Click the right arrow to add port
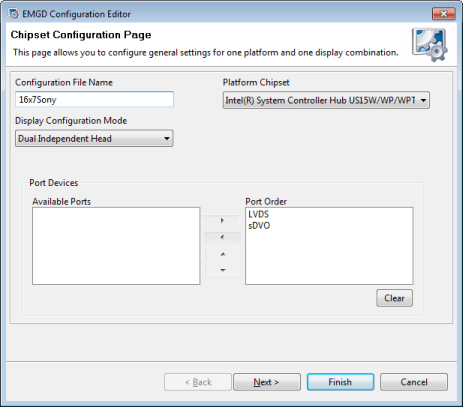Screen dimensions: 463x407 pos(222,221)
